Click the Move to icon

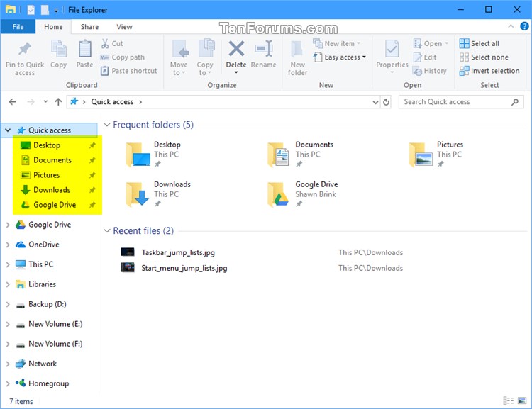(179, 50)
